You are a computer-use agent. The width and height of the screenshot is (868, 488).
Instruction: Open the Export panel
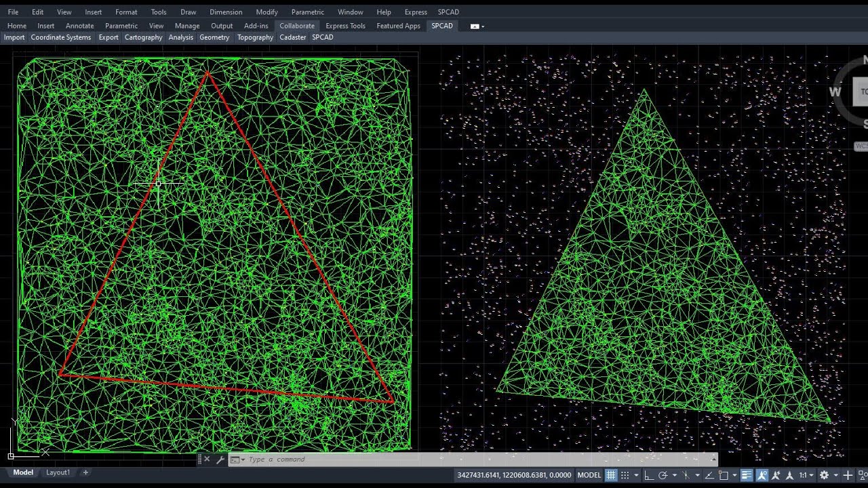click(x=108, y=37)
